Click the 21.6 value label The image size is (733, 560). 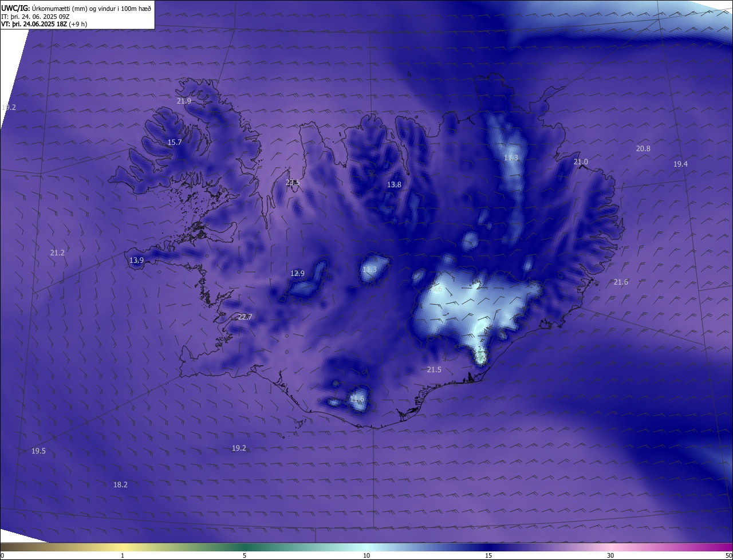(621, 282)
